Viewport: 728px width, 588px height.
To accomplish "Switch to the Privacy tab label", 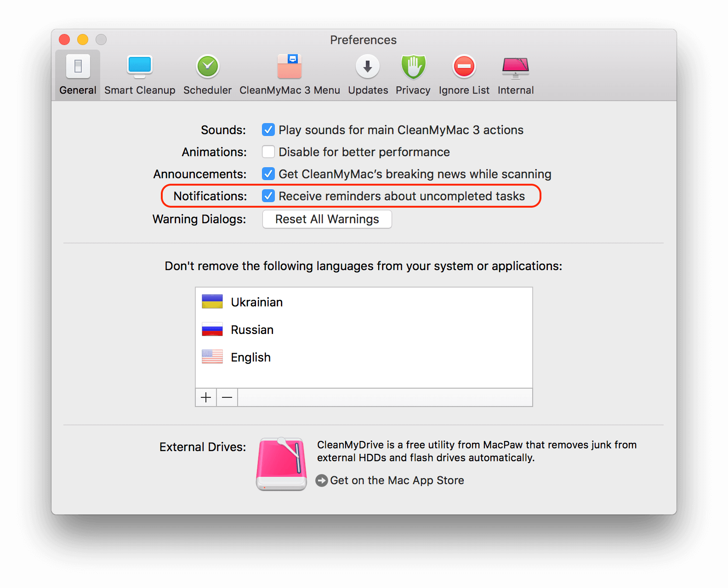I will tap(413, 90).
